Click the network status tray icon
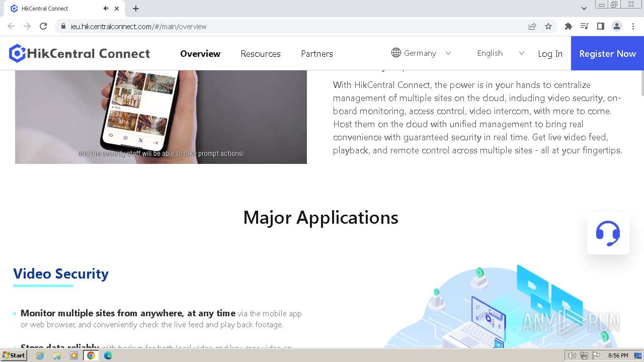Screen dimensions: 644x362 [584, 355]
